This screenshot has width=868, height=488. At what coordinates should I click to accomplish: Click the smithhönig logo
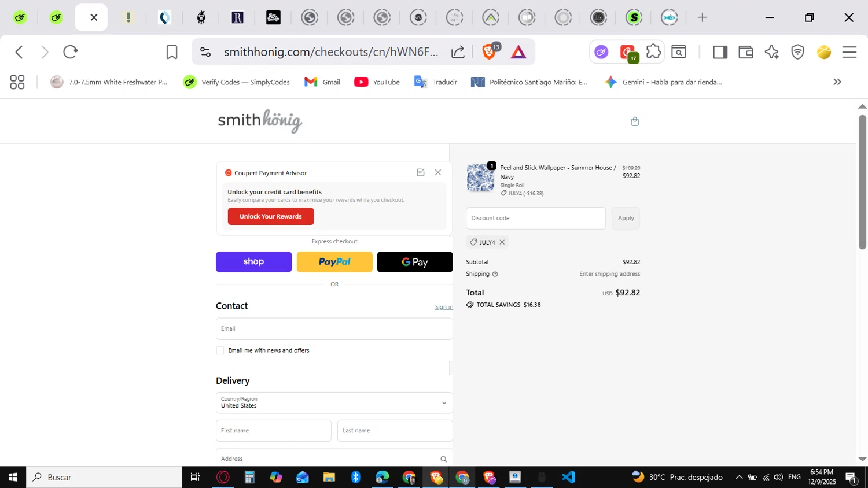coord(260,121)
